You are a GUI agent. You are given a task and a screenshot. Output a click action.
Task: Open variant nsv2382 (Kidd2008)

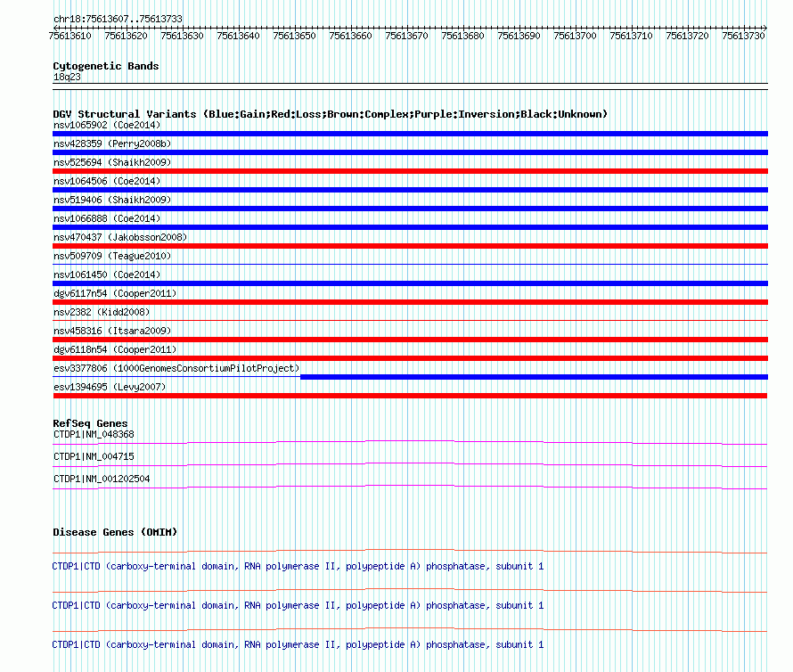click(x=102, y=312)
